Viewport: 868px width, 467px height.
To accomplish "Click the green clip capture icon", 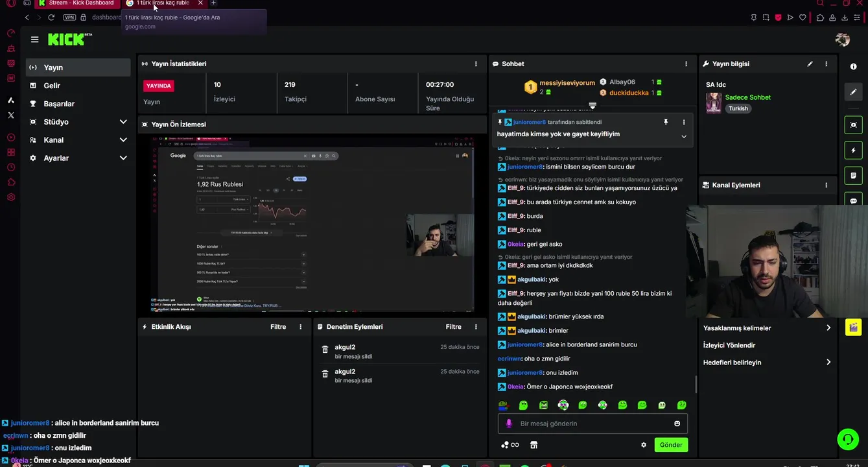I will (x=854, y=125).
